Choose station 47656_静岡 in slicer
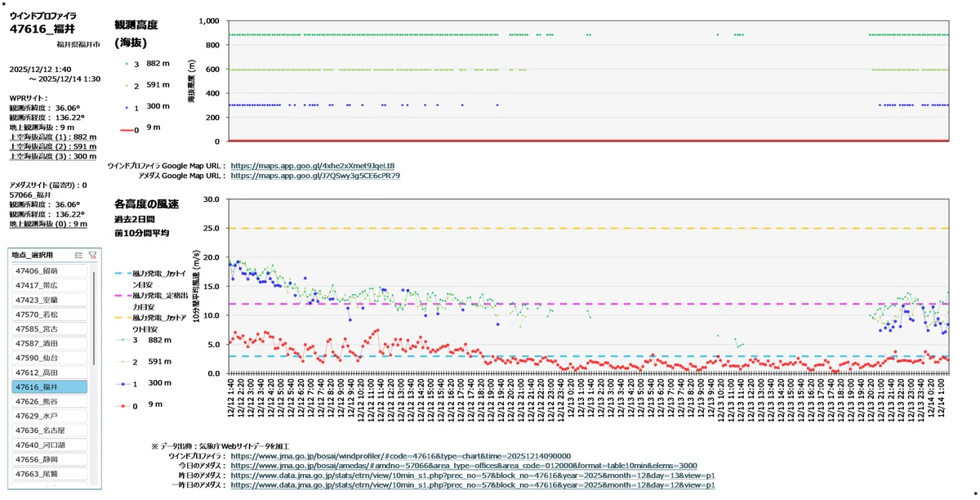This screenshot has height=500, width=980. (x=49, y=460)
